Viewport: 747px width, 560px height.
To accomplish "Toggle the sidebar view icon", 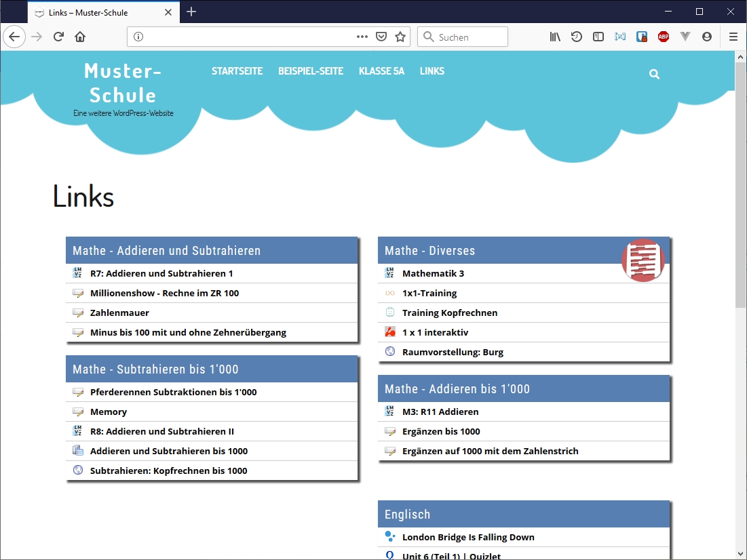I will pyautogui.click(x=598, y=37).
